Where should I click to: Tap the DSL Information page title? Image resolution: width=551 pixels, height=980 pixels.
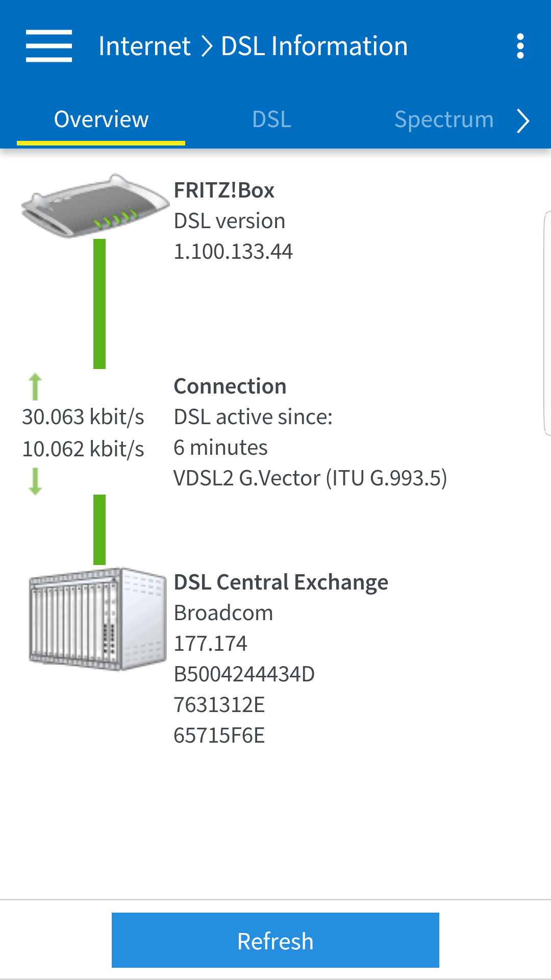click(x=314, y=46)
